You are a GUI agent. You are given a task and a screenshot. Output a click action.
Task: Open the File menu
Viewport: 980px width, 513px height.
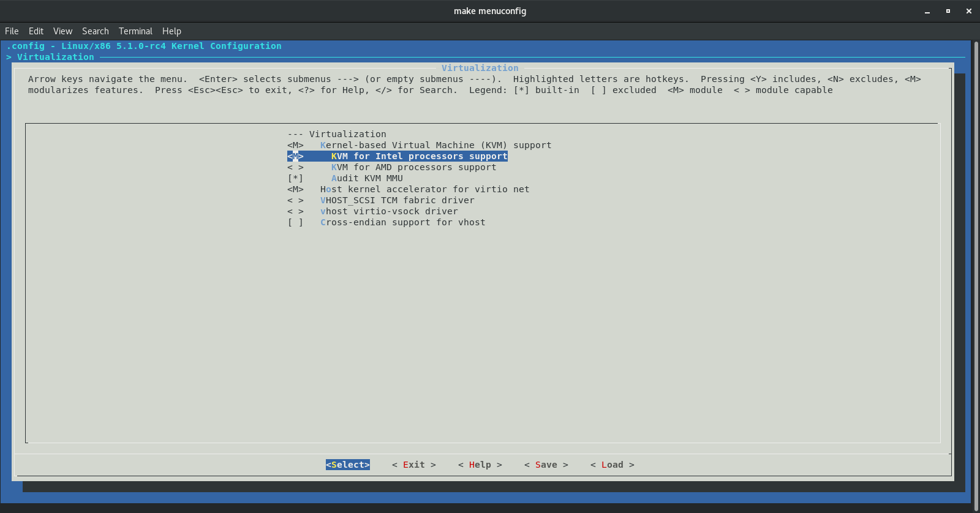point(12,31)
